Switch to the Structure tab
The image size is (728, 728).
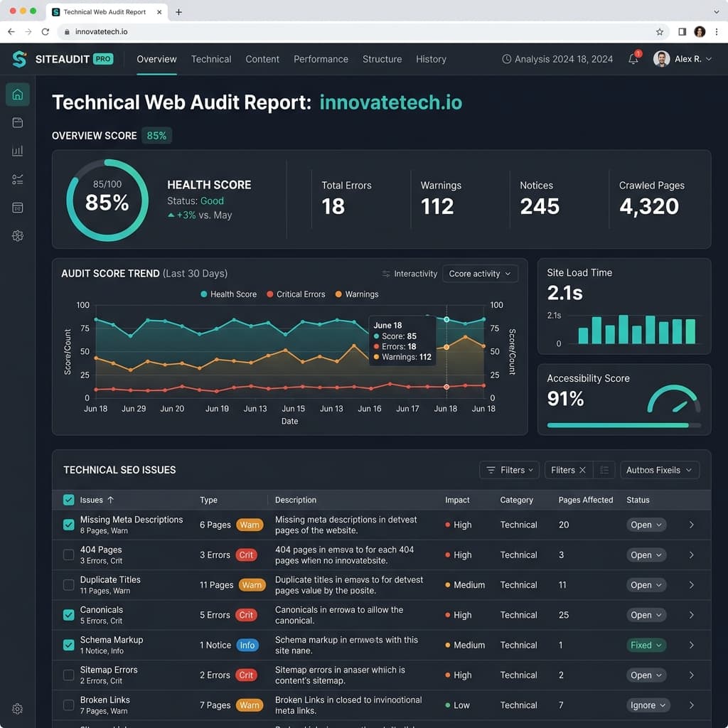pos(382,59)
